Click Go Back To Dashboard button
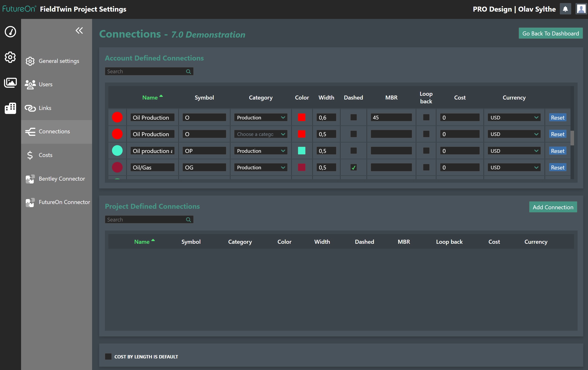Viewport: 588px width, 370px height. [x=550, y=33]
